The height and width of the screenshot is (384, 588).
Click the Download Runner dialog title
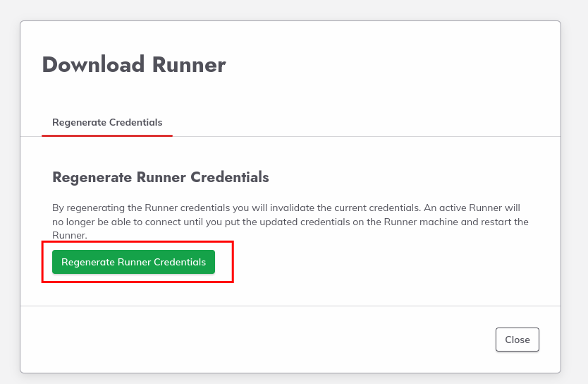tap(134, 64)
